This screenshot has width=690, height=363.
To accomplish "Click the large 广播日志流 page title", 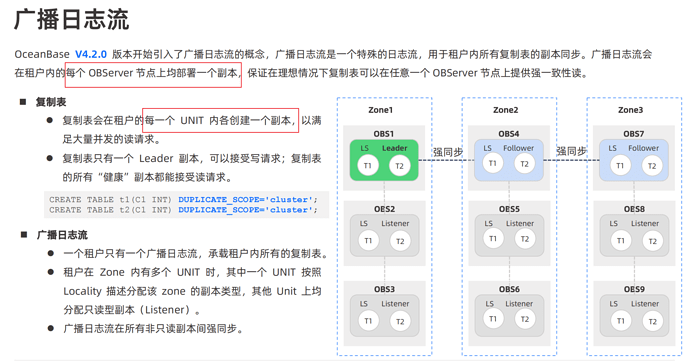I will [x=71, y=20].
